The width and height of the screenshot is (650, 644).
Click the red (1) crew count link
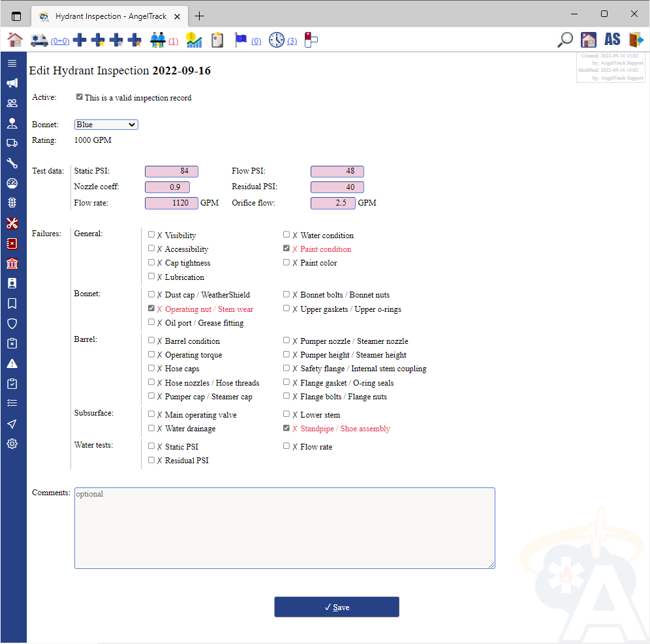coord(173,42)
